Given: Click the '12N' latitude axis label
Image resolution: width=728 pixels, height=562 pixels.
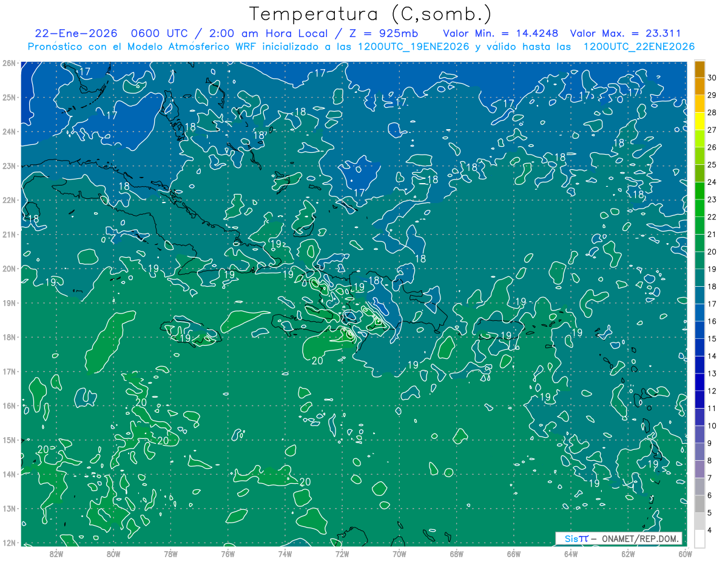Looking at the screenshot, I should pyautogui.click(x=8, y=543).
